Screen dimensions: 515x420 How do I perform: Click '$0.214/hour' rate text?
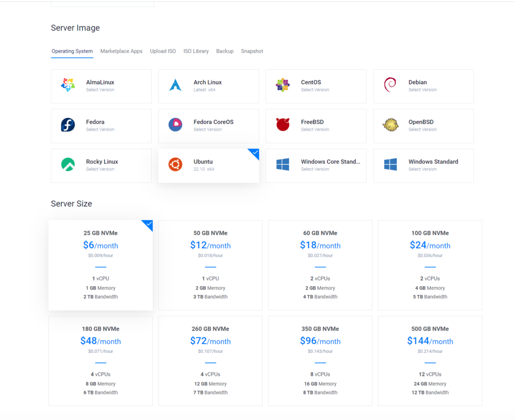point(430,351)
